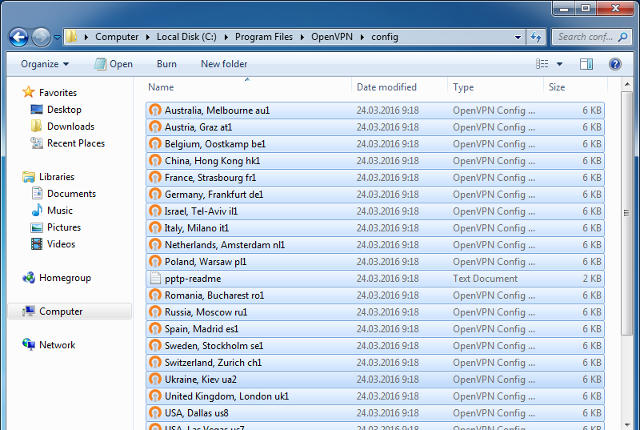Sort by Date modified column
The height and width of the screenshot is (430, 640).
coord(399,87)
